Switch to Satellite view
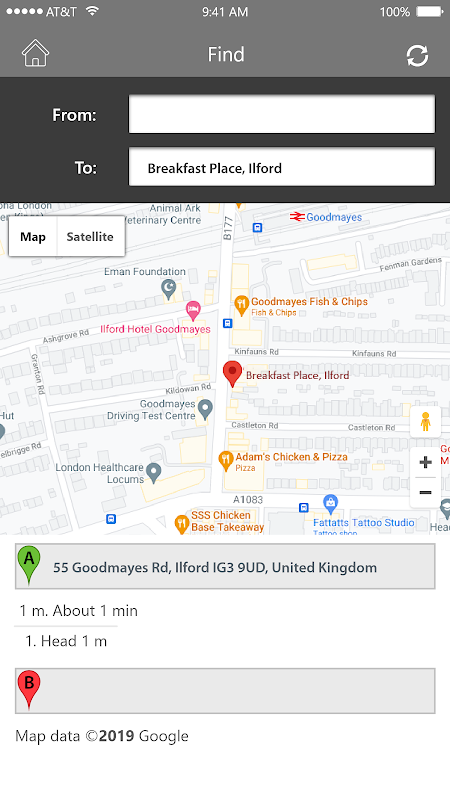The image size is (450, 800). [x=90, y=236]
